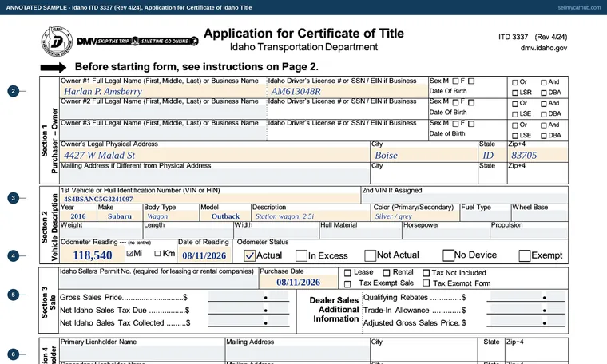Click Owner #1 name field Harlan P. Amsberry
Image resolution: width=607 pixels, height=364 pixels.
pyautogui.click(x=163, y=91)
